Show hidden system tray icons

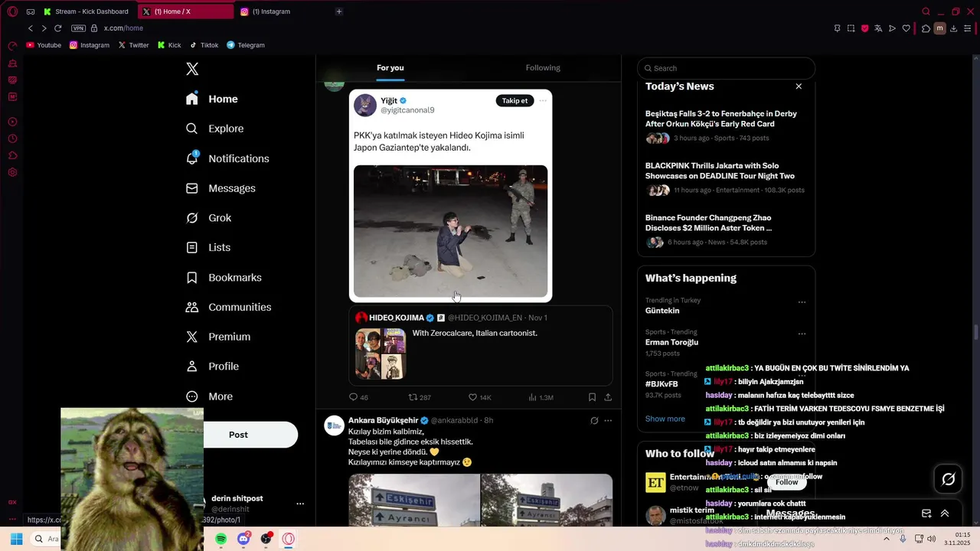pos(887,539)
